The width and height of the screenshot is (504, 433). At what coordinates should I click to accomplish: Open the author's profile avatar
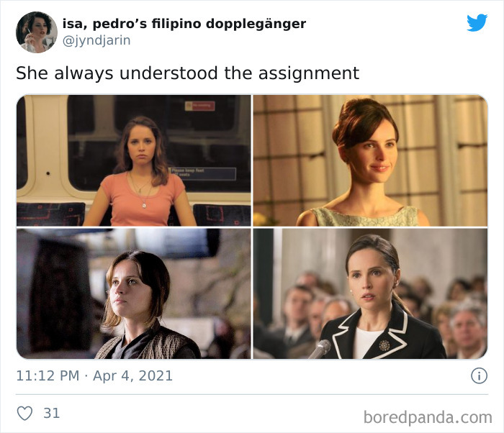(x=37, y=32)
